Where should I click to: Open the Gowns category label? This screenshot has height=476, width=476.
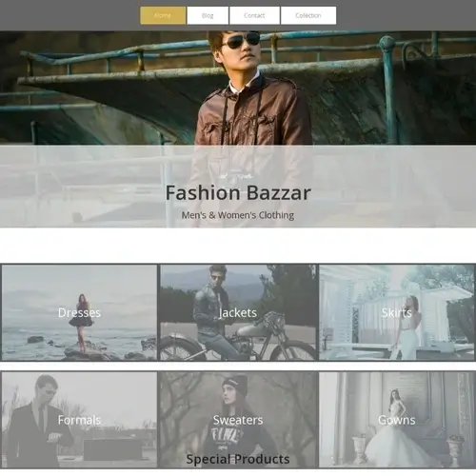tap(397, 420)
